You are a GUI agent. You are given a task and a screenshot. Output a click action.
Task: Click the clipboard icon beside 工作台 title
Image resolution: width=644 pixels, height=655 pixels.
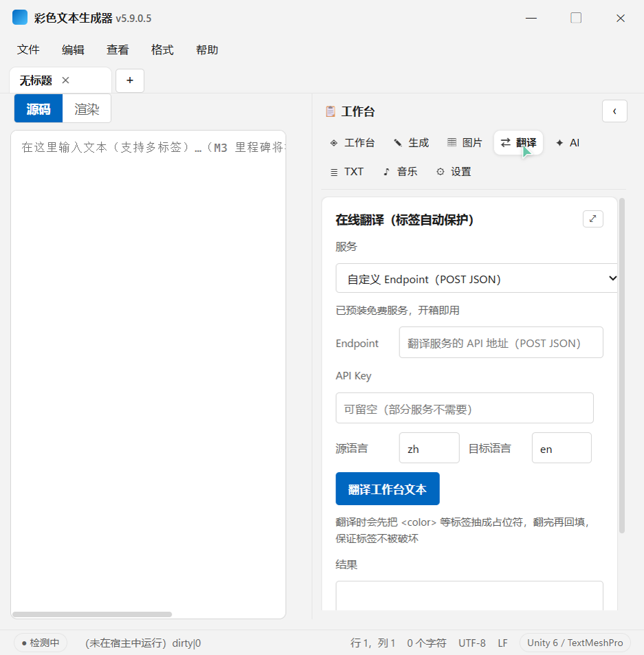coord(331,111)
